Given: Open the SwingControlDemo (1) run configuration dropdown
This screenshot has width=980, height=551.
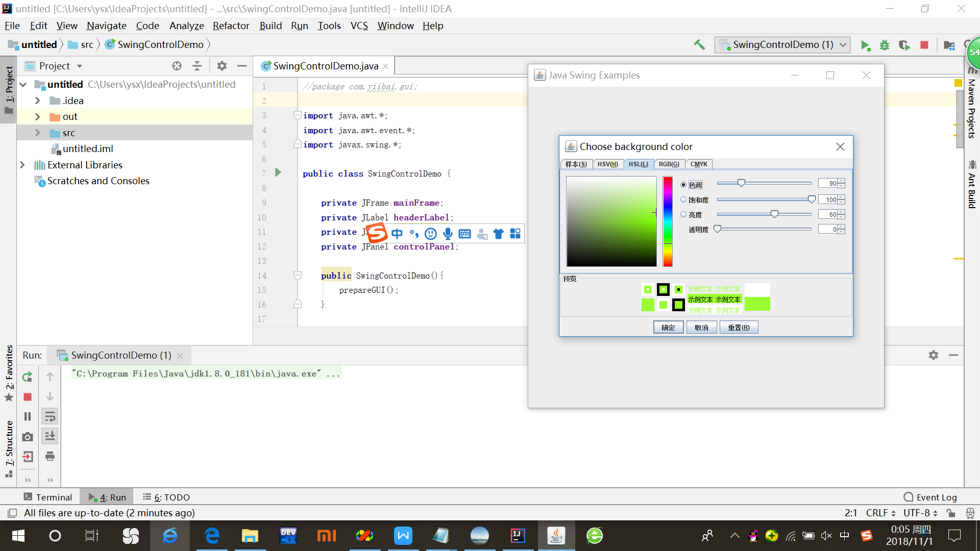Looking at the screenshot, I should [782, 45].
